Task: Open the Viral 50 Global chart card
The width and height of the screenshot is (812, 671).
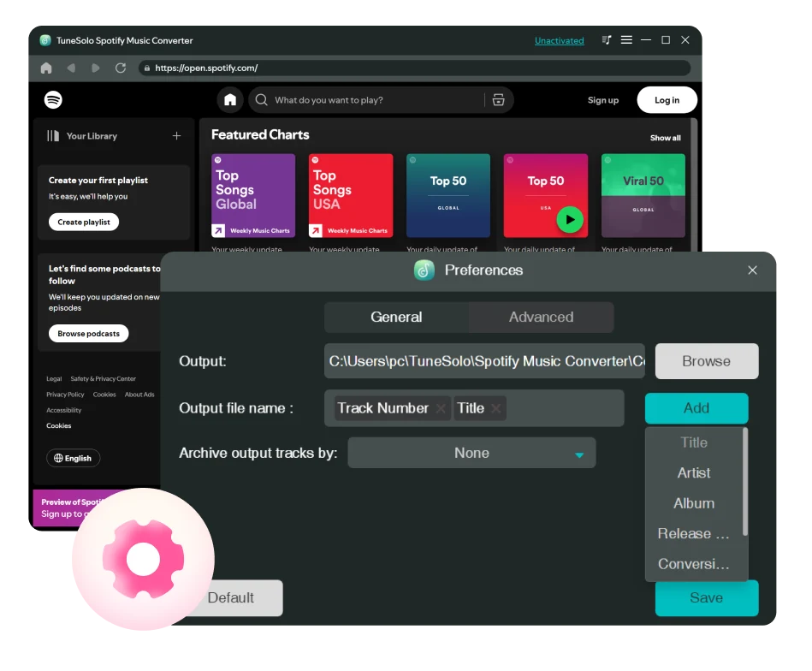Action: coord(643,196)
